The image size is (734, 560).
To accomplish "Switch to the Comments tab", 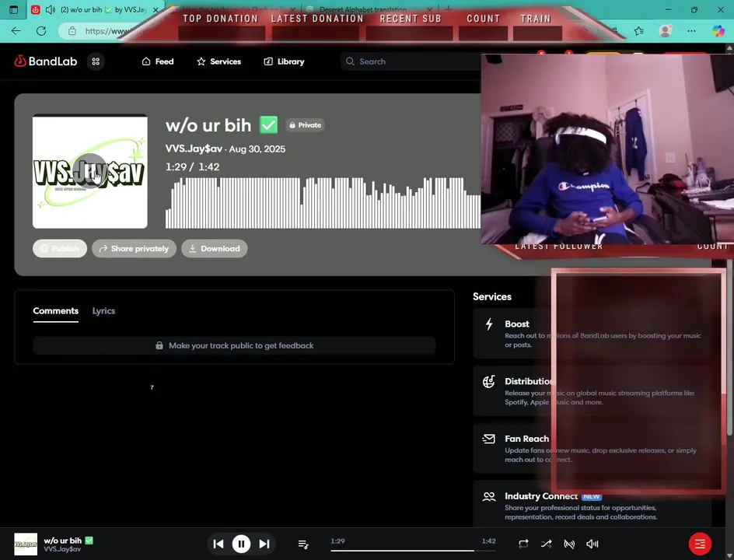I will pyautogui.click(x=56, y=311).
